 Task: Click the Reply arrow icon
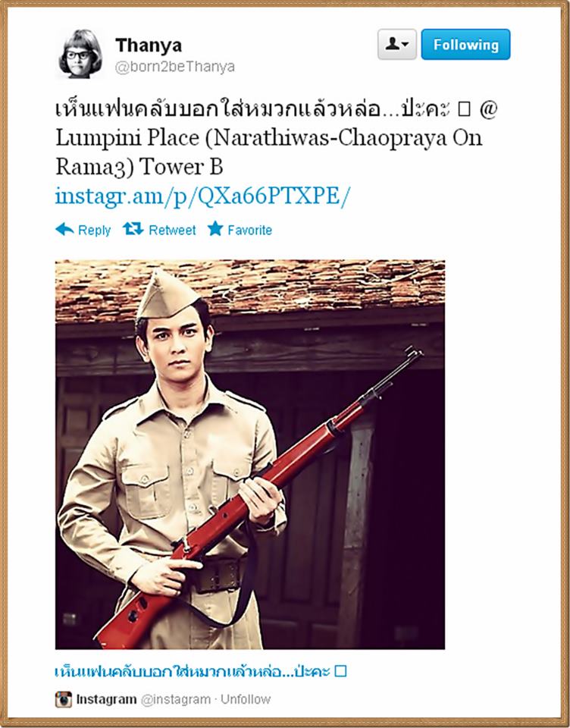(x=64, y=229)
